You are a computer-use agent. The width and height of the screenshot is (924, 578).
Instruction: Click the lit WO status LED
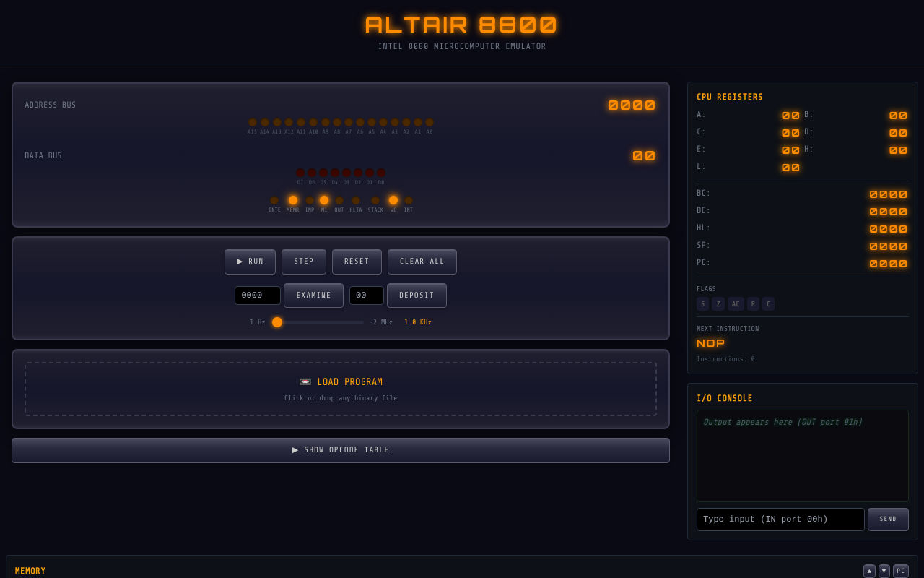click(x=393, y=201)
